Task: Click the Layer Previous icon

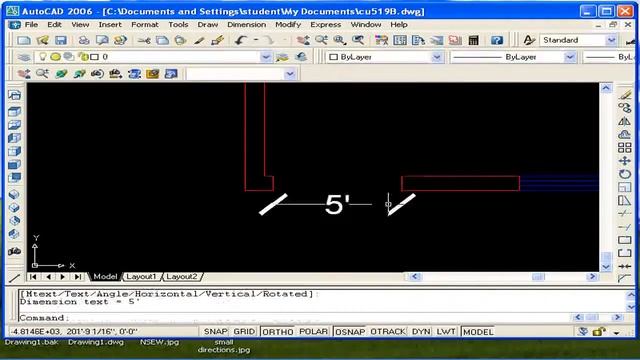Action: (x=301, y=57)
